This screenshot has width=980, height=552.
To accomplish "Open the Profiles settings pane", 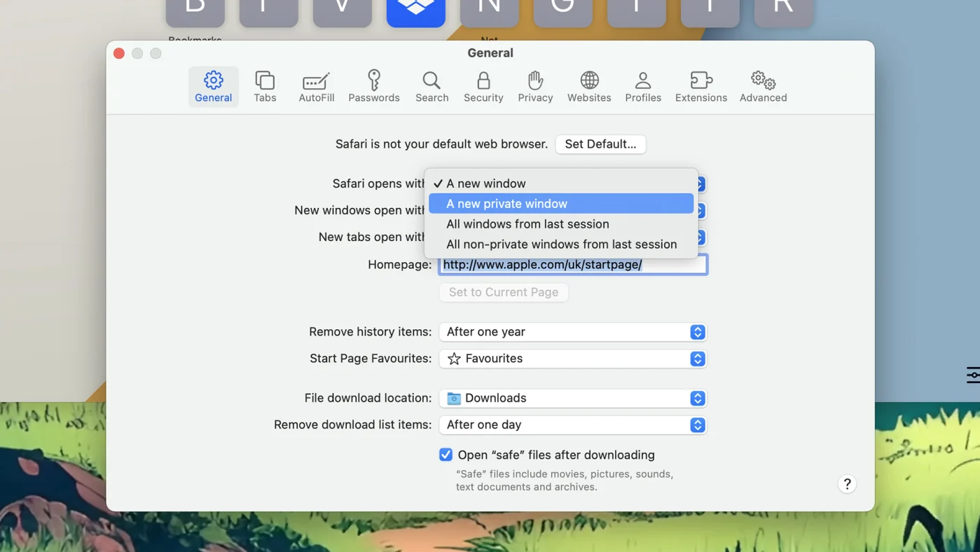I will [x=643, y=87].
